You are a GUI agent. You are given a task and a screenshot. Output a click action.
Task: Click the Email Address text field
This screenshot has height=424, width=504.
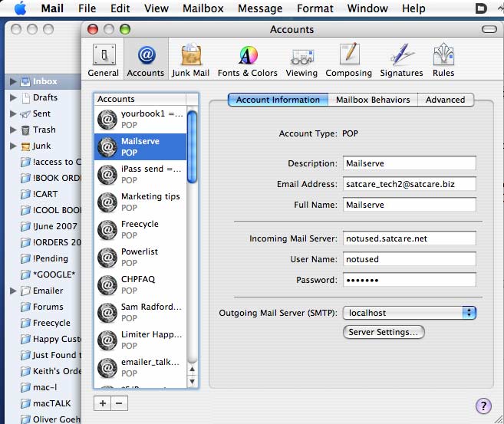[x=409, y=184]
